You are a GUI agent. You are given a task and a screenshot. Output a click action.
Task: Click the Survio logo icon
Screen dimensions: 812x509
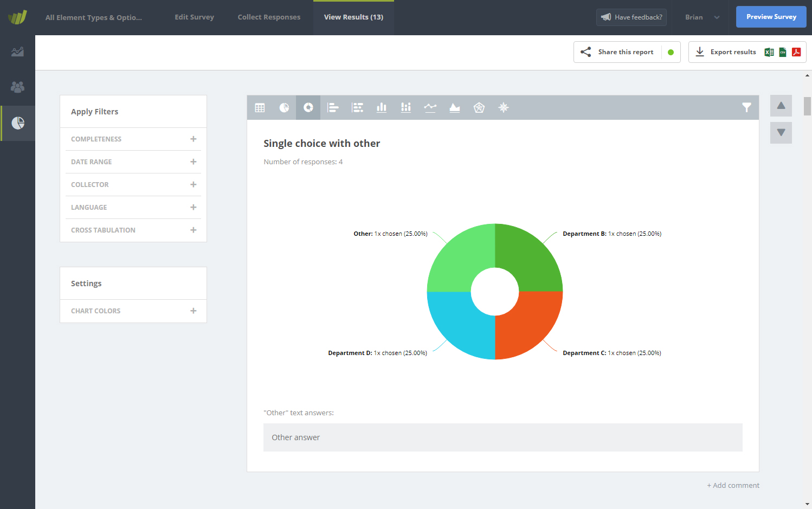pyautogui.click(x=17, y=17)
